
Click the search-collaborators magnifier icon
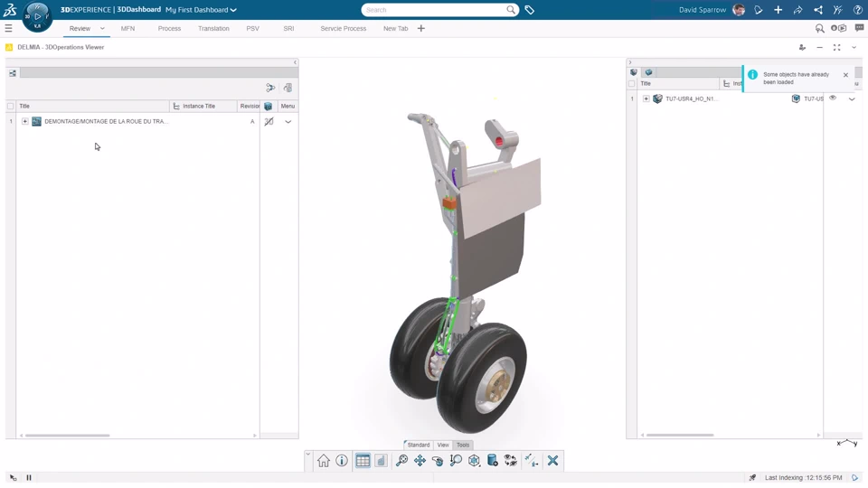[x=820, y=28]
